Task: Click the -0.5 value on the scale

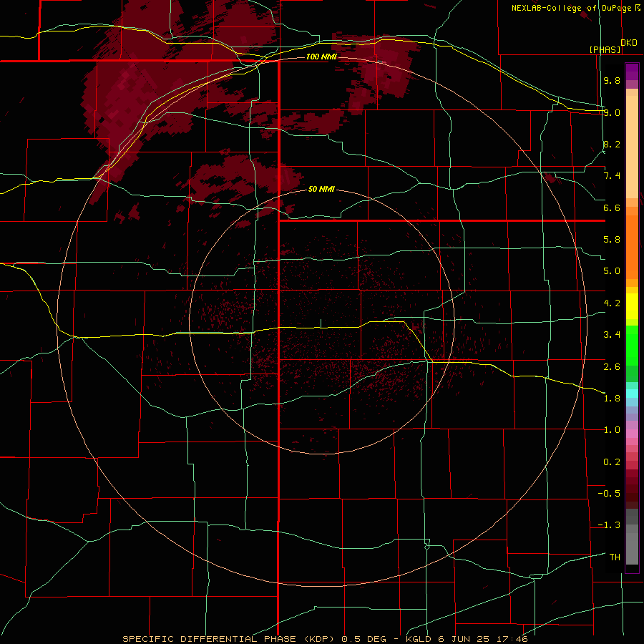Action: 609,494
